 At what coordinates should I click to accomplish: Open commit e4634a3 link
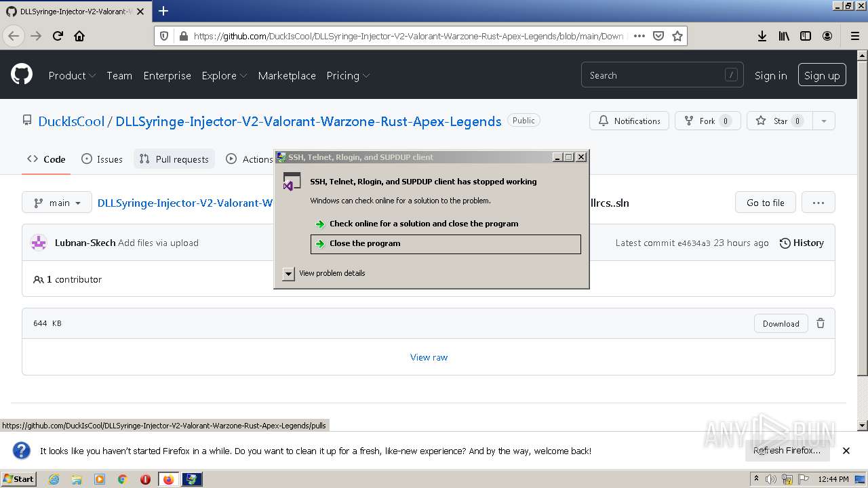click(x=694, y=243)
